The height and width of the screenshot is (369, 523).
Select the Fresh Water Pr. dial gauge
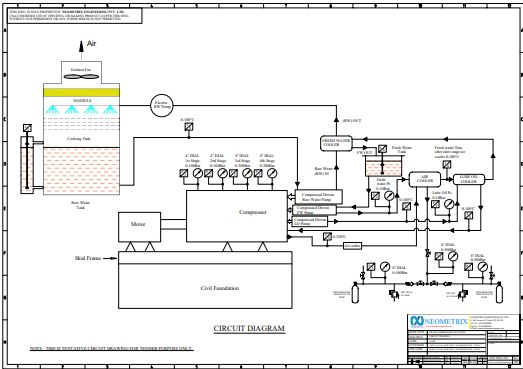click(x=389, y=196)
